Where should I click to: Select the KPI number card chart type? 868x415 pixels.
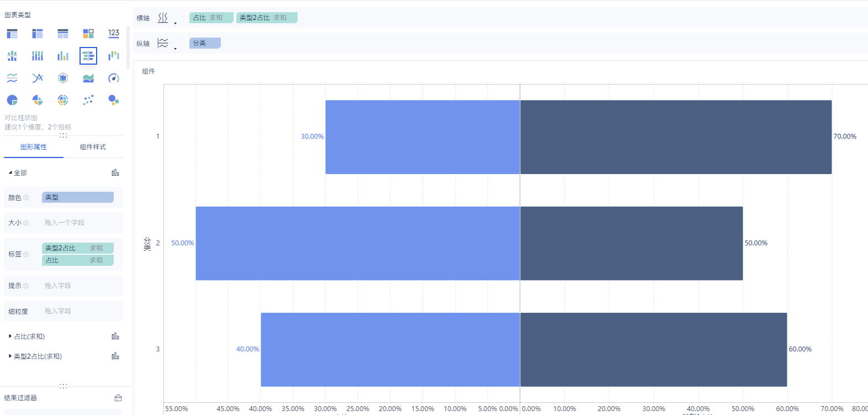coord(114,34)
